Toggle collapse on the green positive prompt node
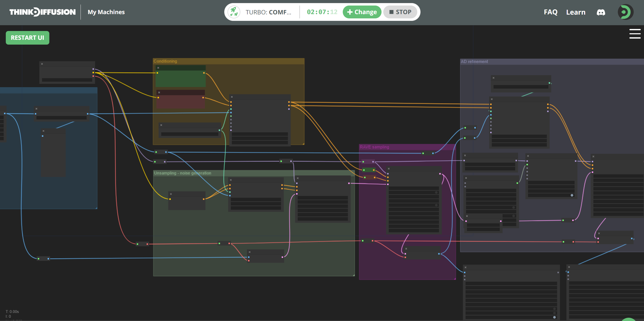This screenshot has width=644, height=321. click(x=158, y=68)
